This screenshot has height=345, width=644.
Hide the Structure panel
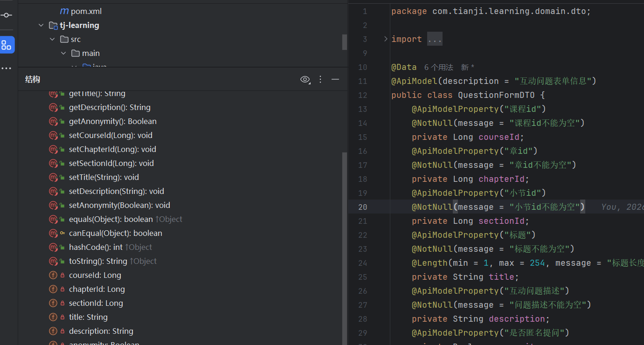[x=335, y=80]
